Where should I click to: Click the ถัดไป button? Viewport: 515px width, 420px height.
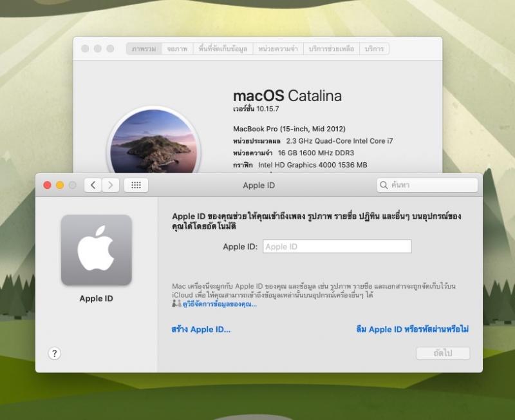[443, 353]
